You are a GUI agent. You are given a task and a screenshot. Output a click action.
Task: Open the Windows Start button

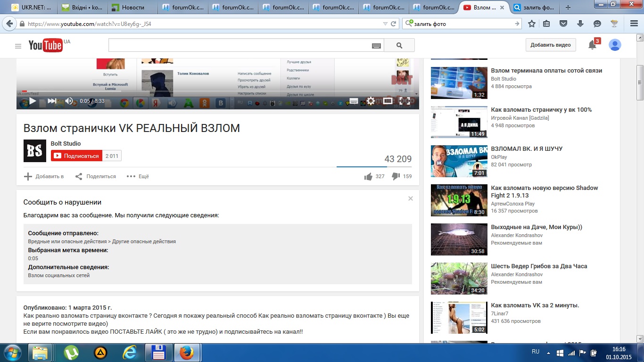tap(12, 353)
